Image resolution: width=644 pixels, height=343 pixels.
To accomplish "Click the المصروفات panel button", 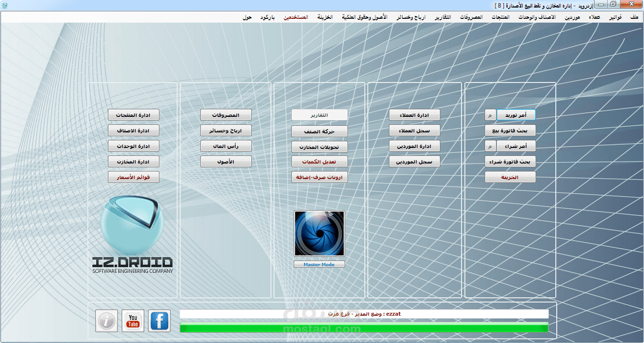I will [226, 115].
